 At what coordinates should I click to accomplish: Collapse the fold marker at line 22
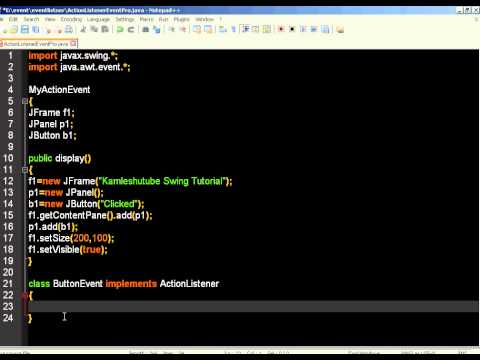pyautogui.click(x=24, y=295)
